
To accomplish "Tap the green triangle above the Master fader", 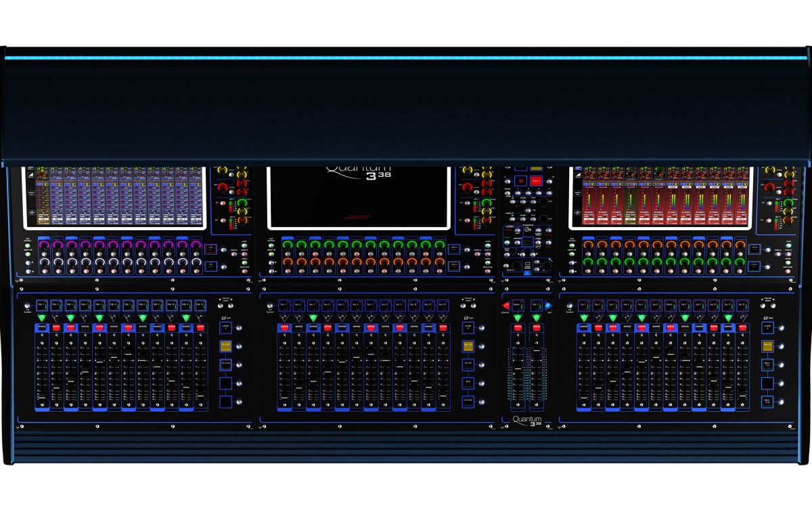I will point(518,318).
